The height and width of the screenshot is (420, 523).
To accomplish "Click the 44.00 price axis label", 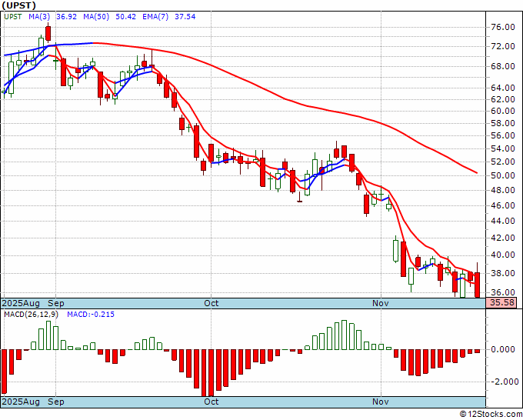I will click(503, 222).
